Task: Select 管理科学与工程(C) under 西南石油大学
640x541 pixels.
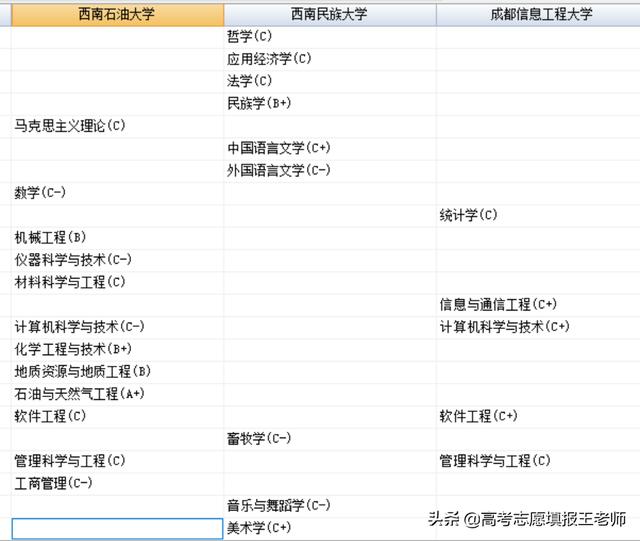Action: tap(118, 461)
